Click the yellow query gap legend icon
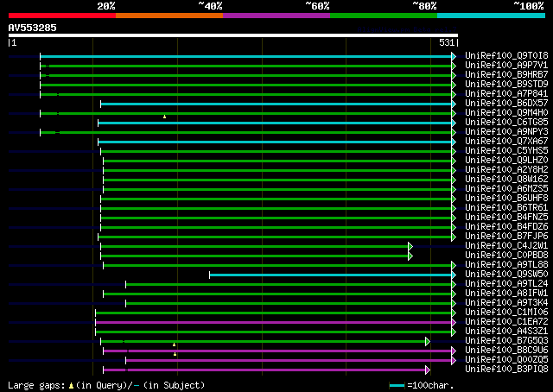 [x=71, y=386]
